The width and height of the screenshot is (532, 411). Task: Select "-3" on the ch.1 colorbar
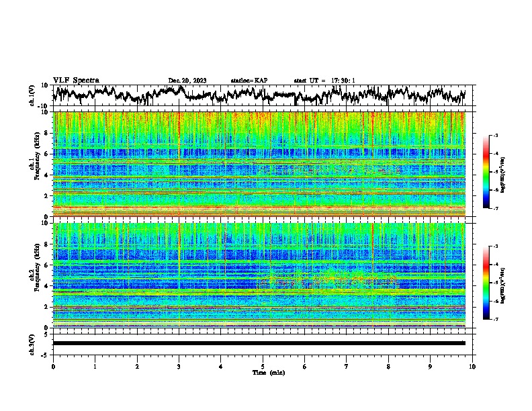click(495, 136)
